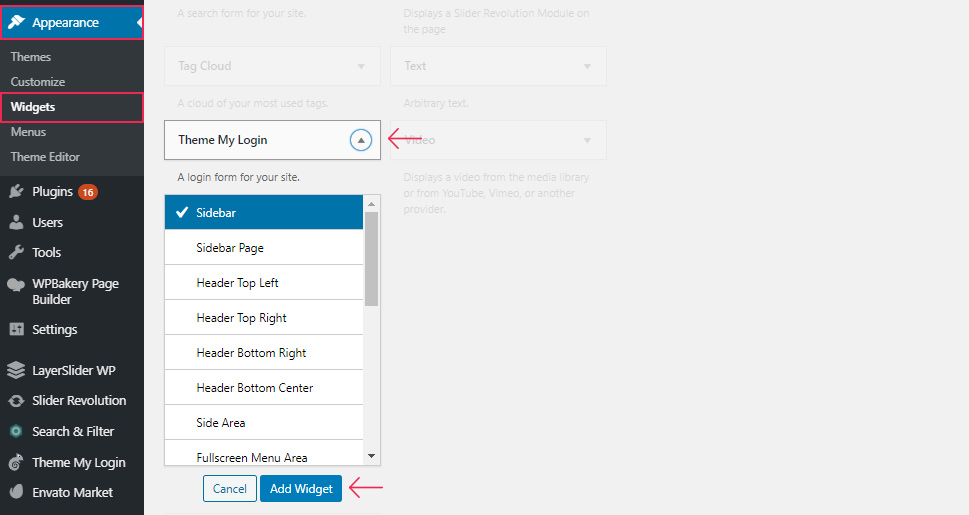Click the Add Widget button
The image size is (969, 515).
pos(301,488)
